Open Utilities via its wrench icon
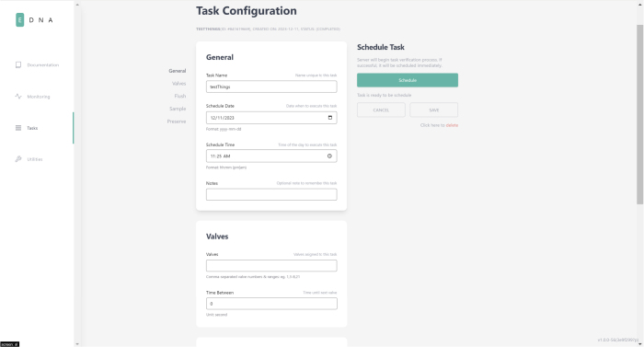This screenshot has width=644, height=347. pos(18,159)
